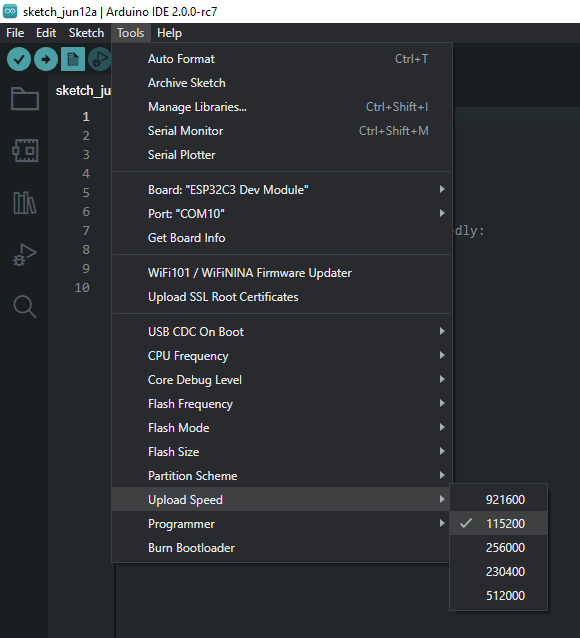Click the Arduino logo in title bar
The image size is (580, 638).
point(10,11)
